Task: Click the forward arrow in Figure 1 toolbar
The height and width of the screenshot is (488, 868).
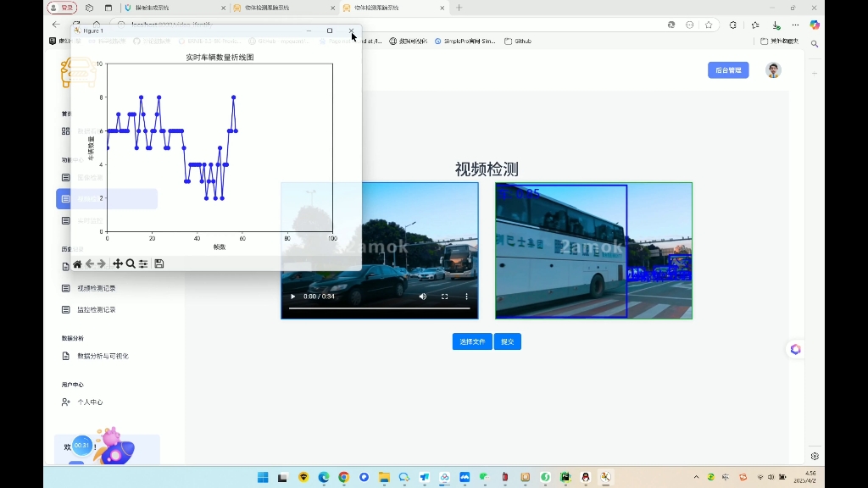Action: [x=102, y=264]
